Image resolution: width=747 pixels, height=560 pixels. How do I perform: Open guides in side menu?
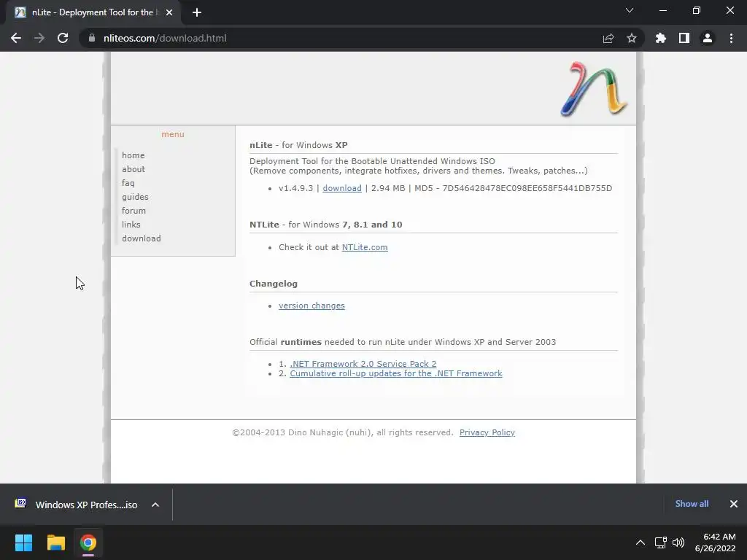(x=135, y=197)
